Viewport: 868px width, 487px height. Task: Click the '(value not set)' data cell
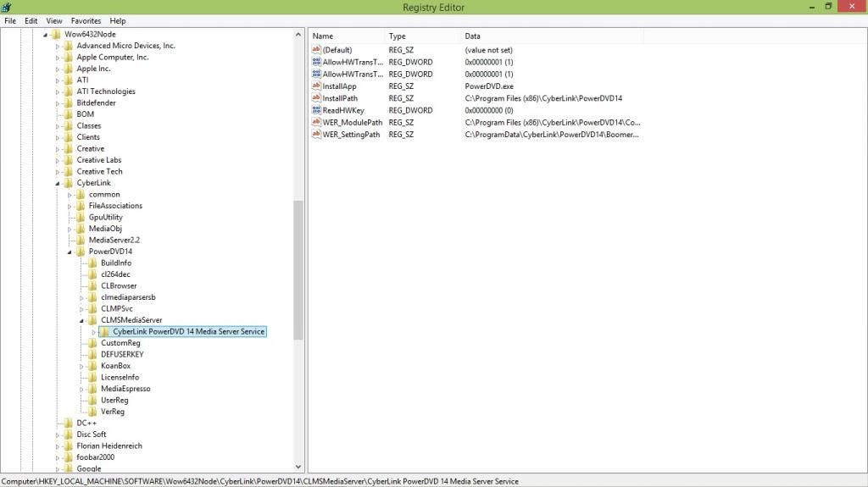pos(489,50)
